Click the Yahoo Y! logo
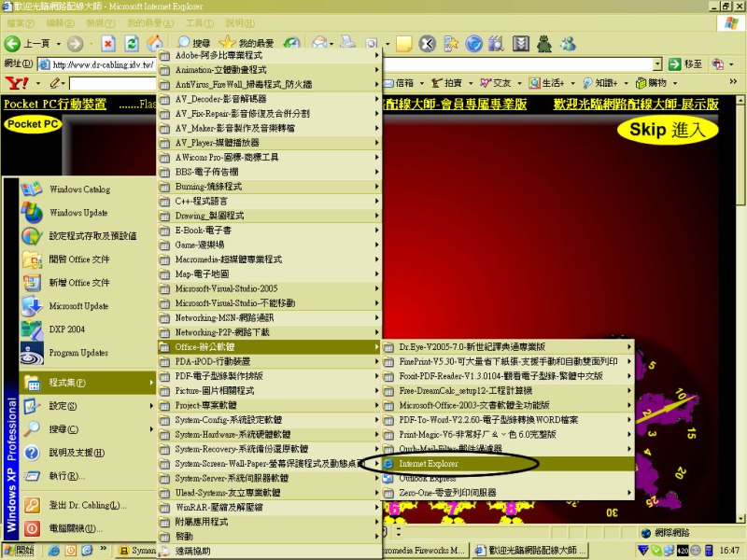 (17, 83)
